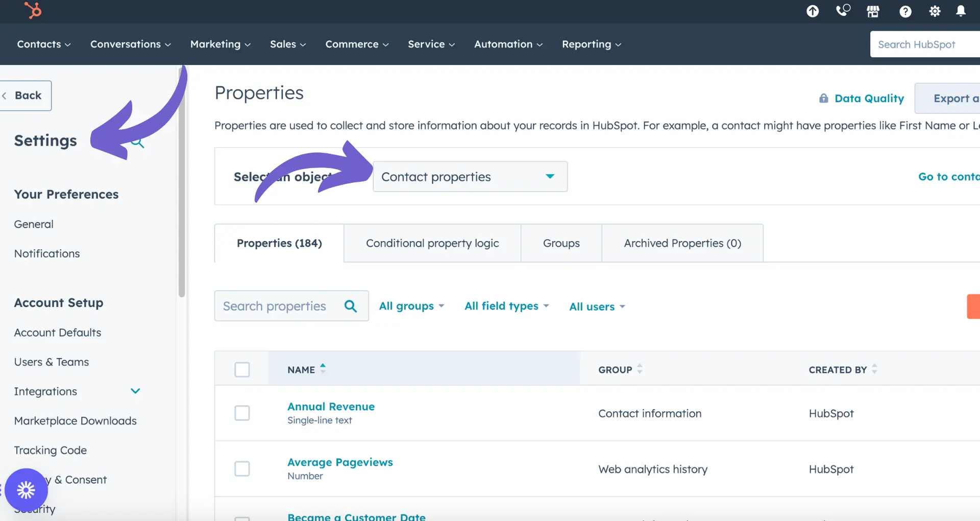
Task: Open the upgrade arrow icon
Action: coord(813,11)
